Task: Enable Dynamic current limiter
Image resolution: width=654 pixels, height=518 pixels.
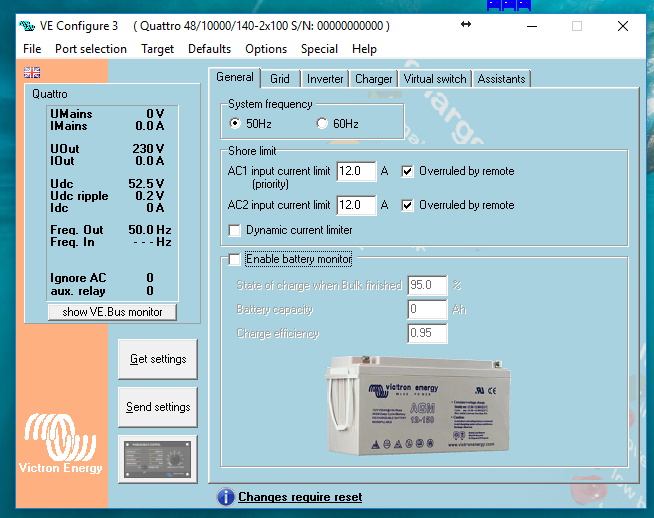Action: (235, 230)
